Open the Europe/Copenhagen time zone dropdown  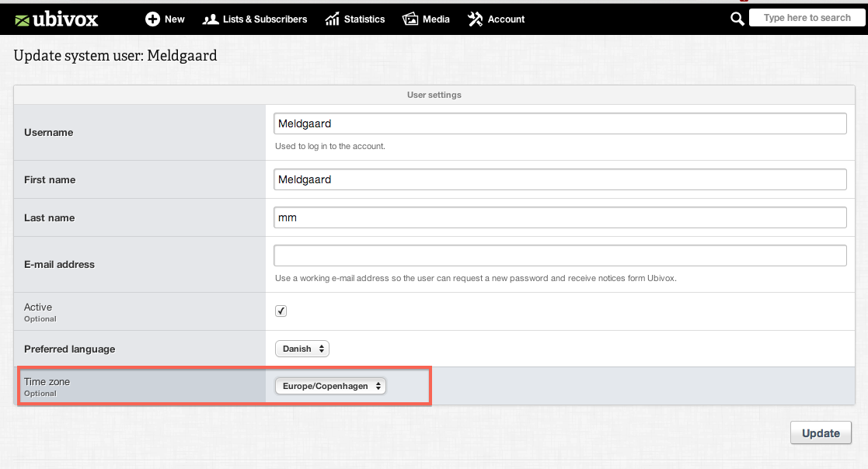click(x=330, y=386)
